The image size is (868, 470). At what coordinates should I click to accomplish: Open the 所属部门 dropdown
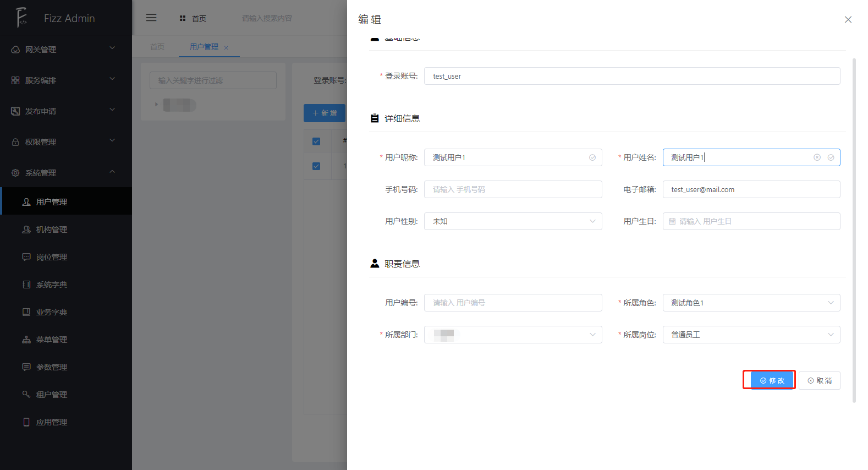(x=513, y=335)
